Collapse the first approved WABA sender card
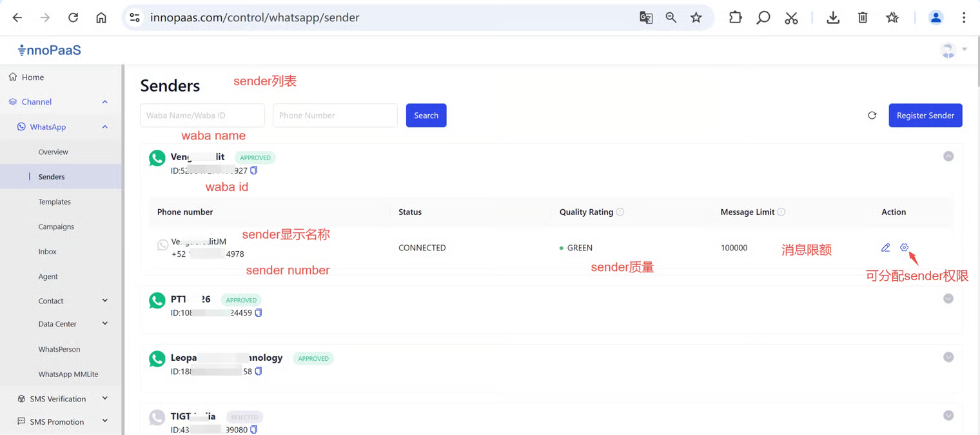The image size is (980, 435). (948, 156)
